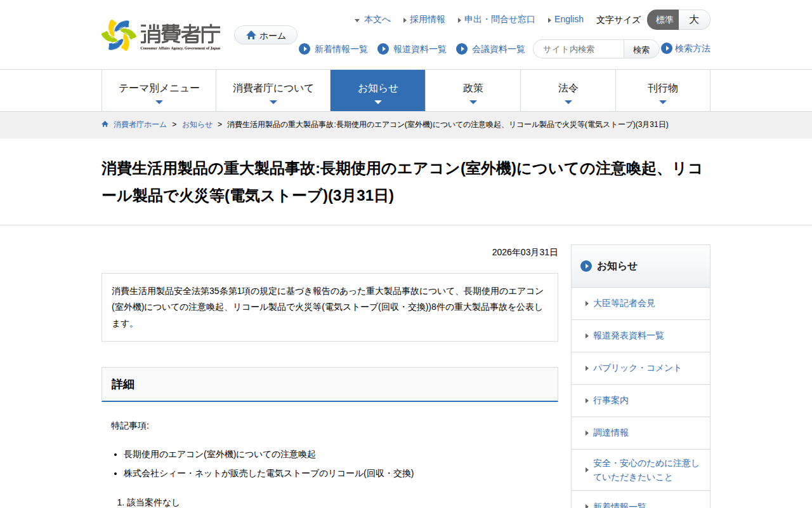This screenshot has width=812, height=508.
Task: Click the 文字サイズ label
Action: (x=619, y=20)
